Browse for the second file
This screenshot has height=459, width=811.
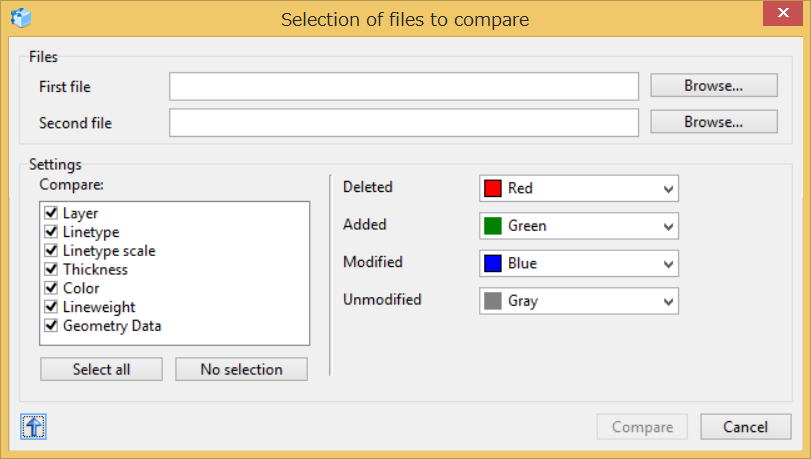tap(714, 122)
